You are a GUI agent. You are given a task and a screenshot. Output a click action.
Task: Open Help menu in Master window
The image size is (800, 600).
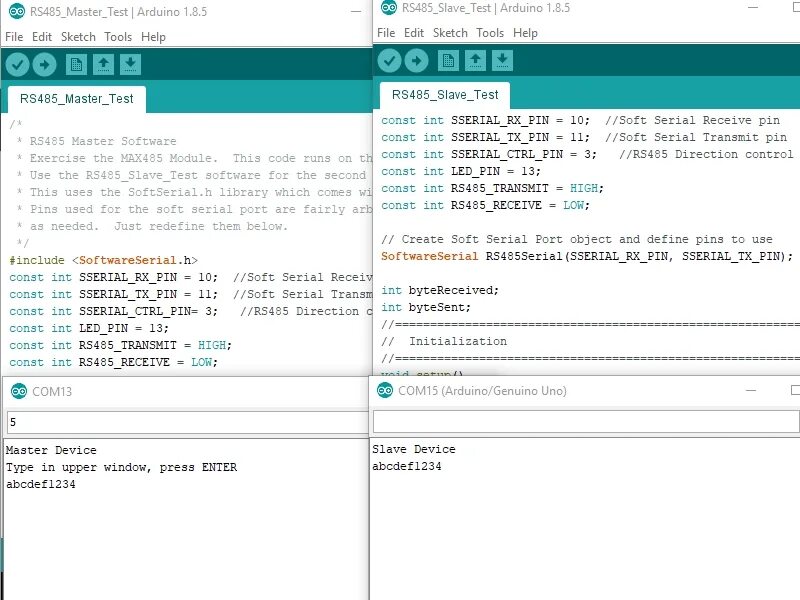pos(153,37)
